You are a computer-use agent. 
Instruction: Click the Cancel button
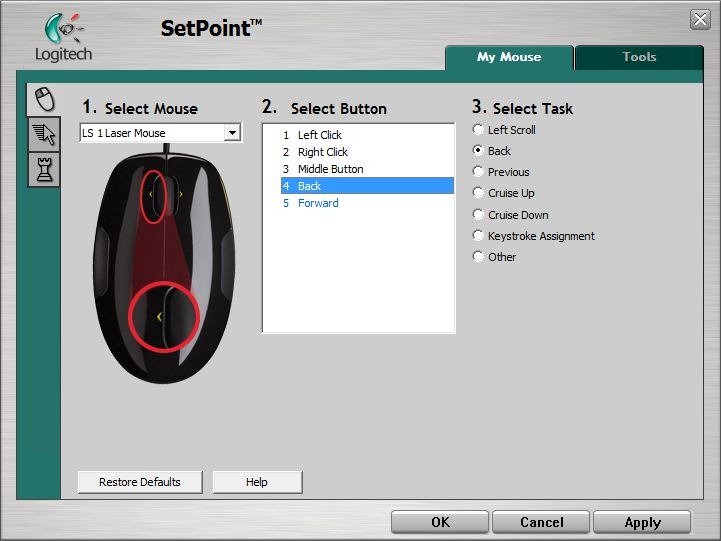[541, 522]
